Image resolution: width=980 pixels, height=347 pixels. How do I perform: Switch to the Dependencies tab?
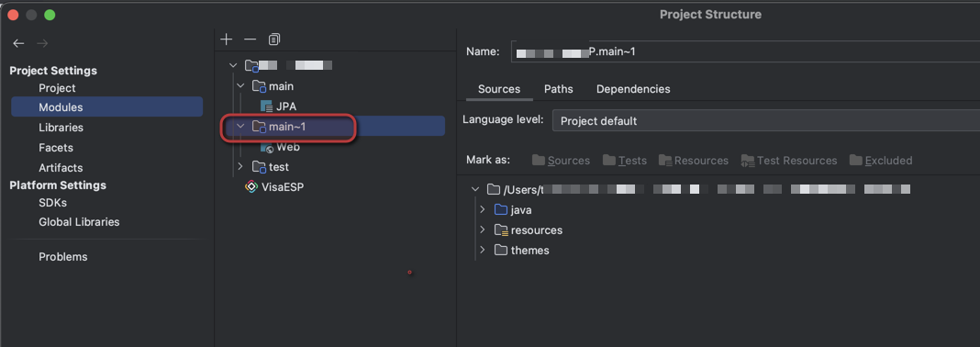tap(633, 89)
